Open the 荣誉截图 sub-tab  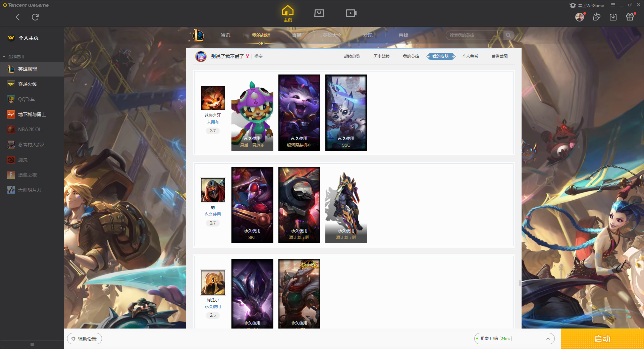(x=499, y=56)
